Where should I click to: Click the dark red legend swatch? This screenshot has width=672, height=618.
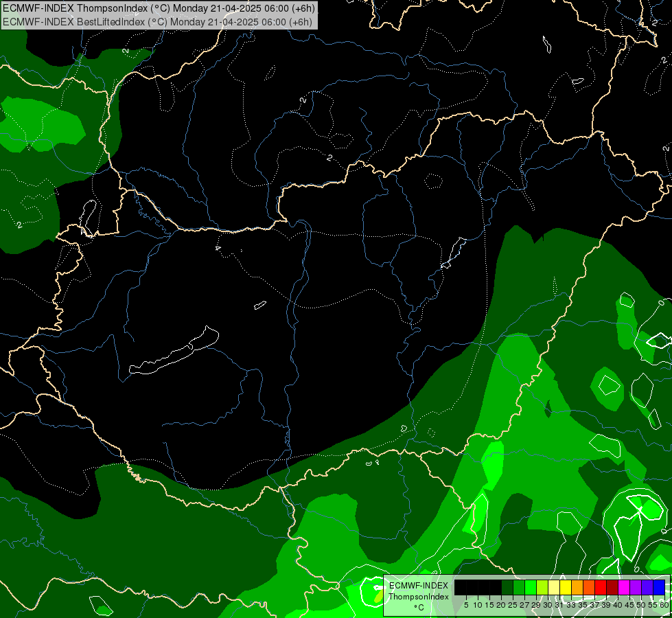pyautogui.click(x=612, y=587)
